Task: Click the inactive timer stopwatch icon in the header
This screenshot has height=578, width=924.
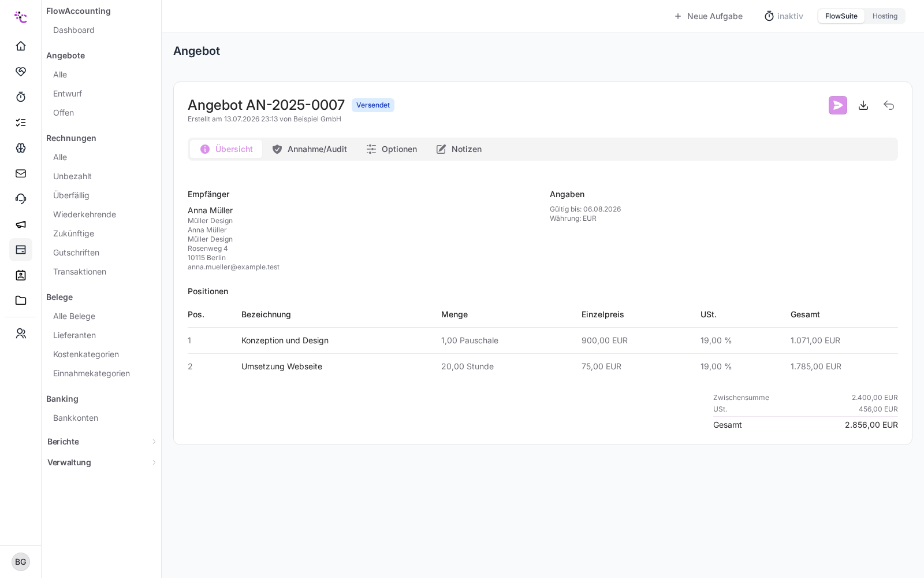Action: 769,16
